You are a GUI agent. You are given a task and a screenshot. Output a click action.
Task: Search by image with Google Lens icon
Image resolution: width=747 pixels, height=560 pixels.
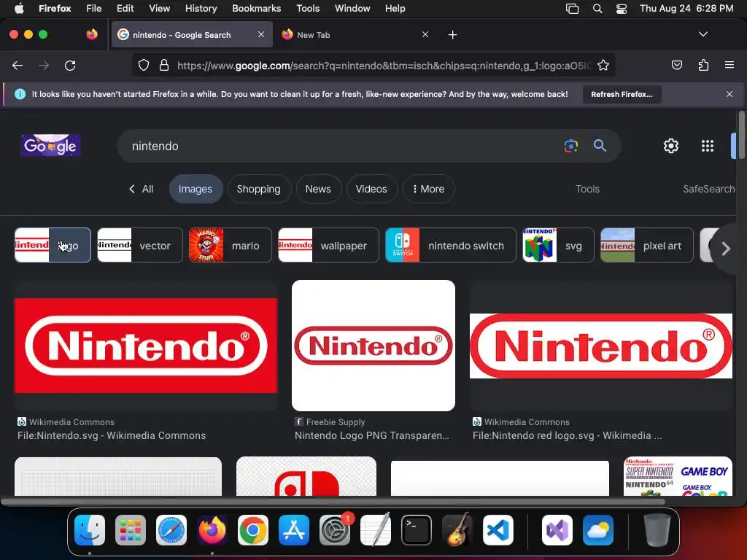click(570, 146)
